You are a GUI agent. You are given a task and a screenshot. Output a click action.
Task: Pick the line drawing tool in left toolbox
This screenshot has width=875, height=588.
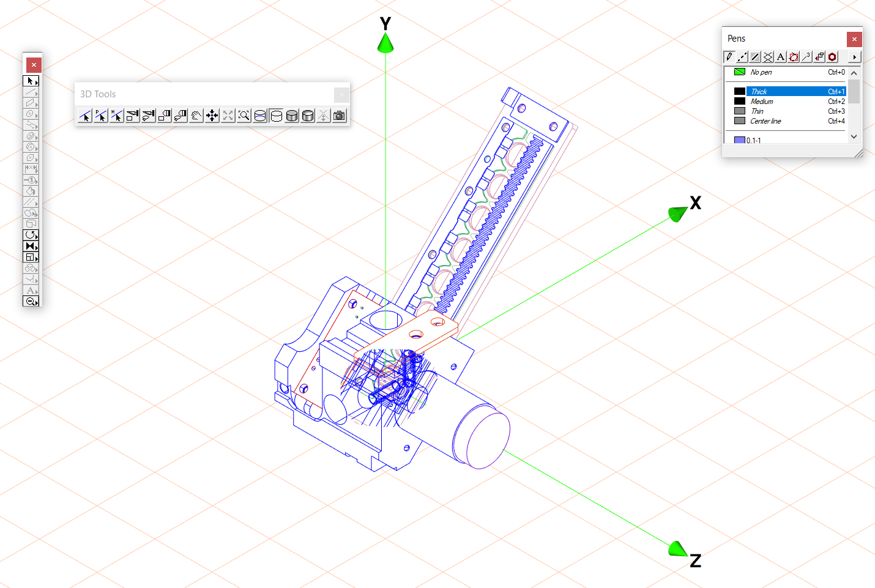[x=29, y=92]
